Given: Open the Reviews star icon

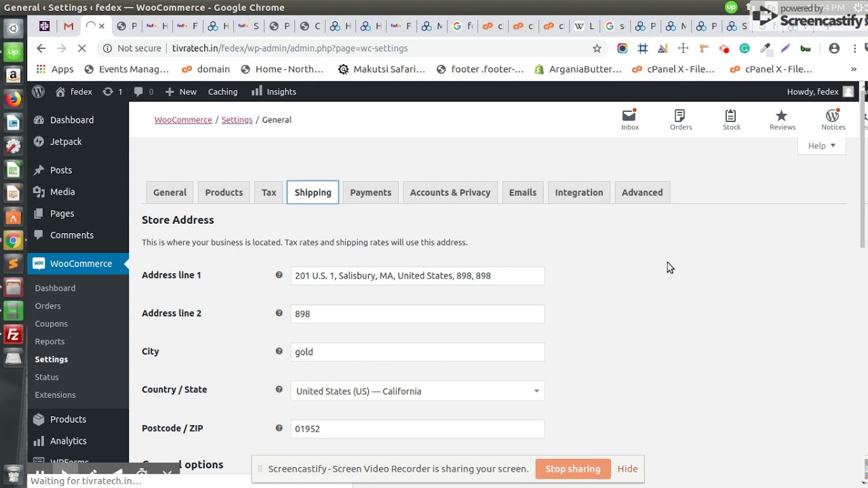Looking at the screenshot, I should click(782, 119).
